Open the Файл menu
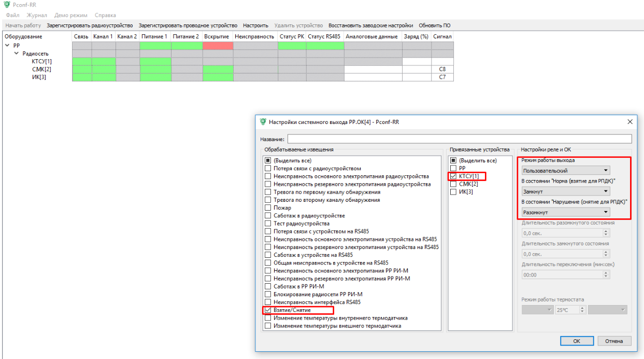 tap(12, 15)
